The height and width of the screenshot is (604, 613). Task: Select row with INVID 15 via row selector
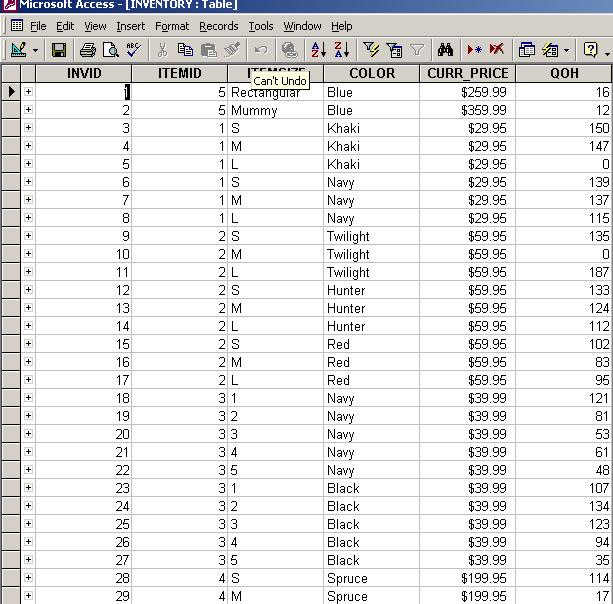pyautogui.click(x=11, y=344)
